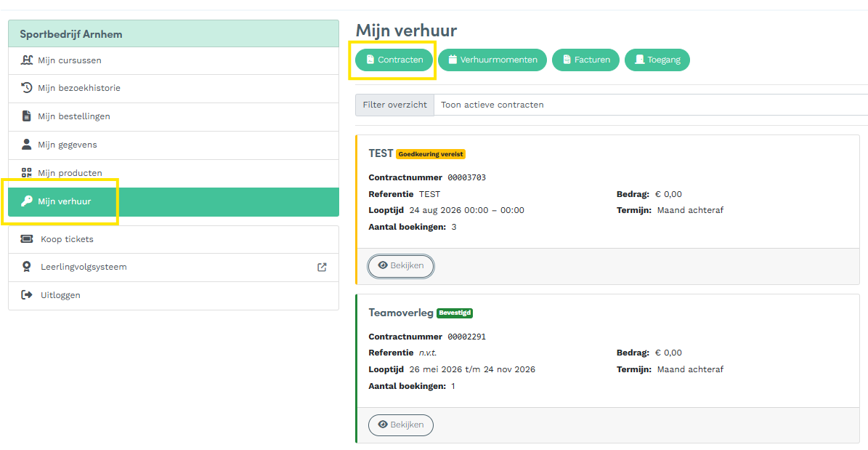The width and height of the screenshot is (868, 450).
Task: Click the Bevestigd status badge
Action: click(x=455, y=313)
